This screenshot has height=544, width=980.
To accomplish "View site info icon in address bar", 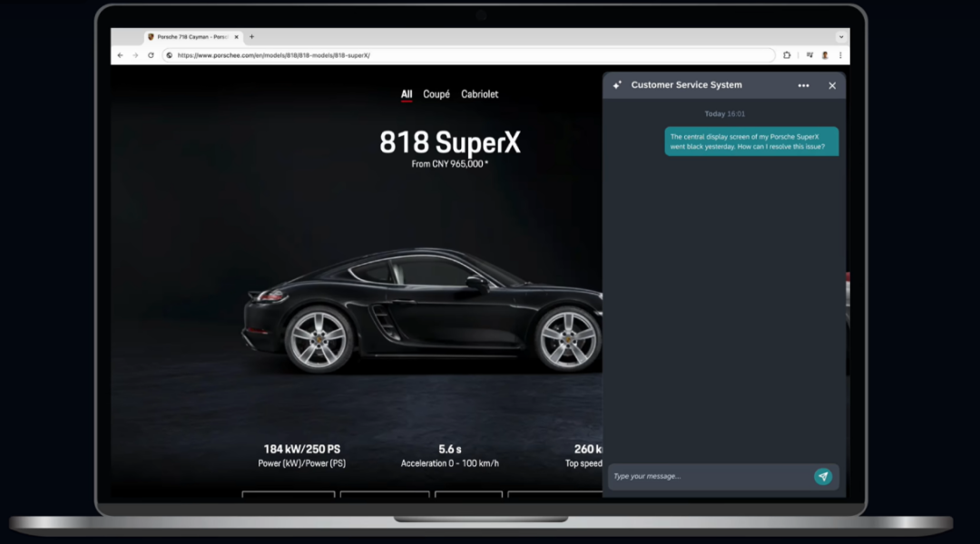I will [170, 55].
